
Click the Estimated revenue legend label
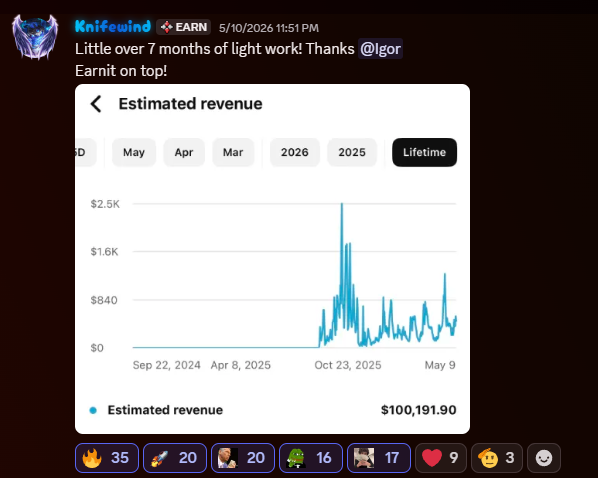coord(165,410)
